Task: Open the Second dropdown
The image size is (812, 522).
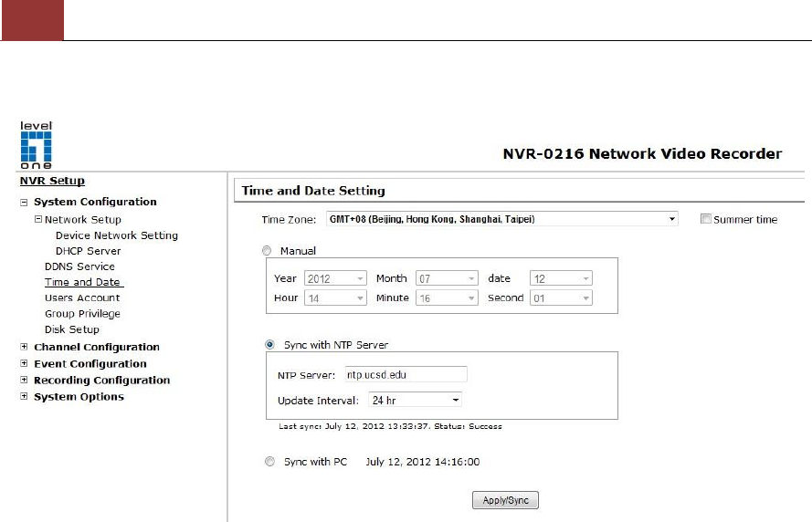Action: (562, 298)
